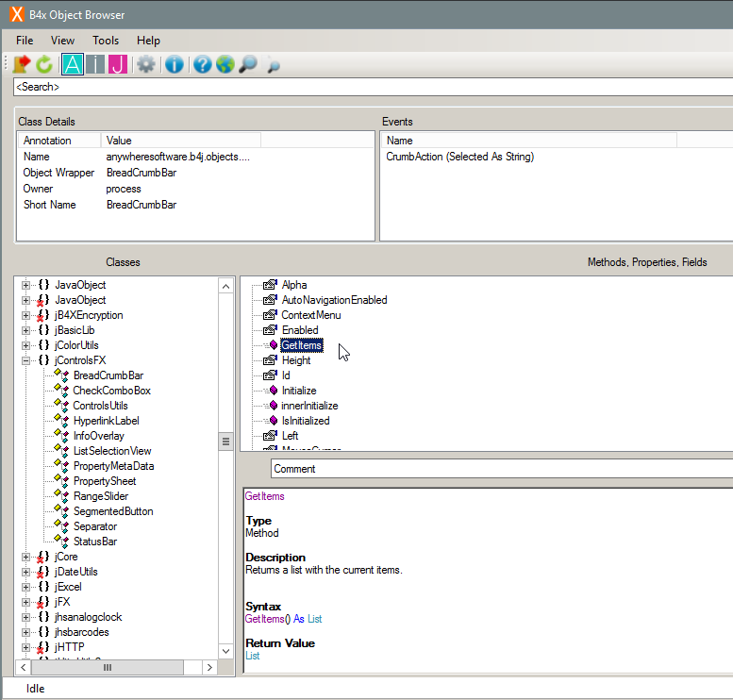This screenshot has width=733, height=700.
Task: Toggle the cyan 'A' platform button
Action: [x=73, y=64]
